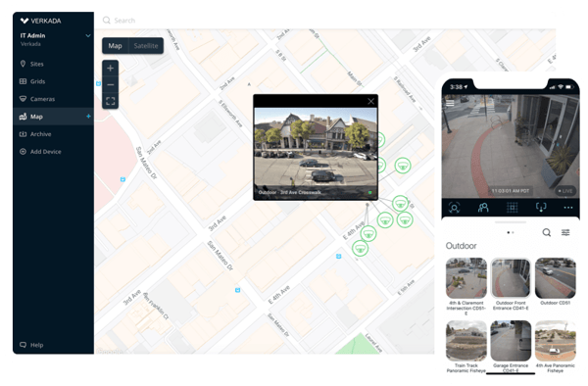Select the Map view toggle
The width and height of the screenshot is (588, 386).
pyautogui.click(x=115, y=46)
